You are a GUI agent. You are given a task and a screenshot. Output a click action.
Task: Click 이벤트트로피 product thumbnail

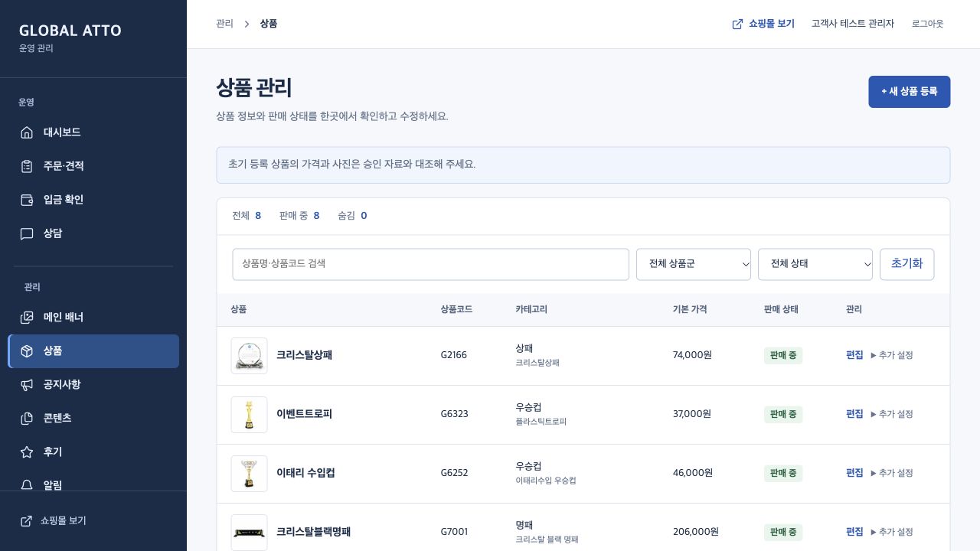[x=250, y=415]
